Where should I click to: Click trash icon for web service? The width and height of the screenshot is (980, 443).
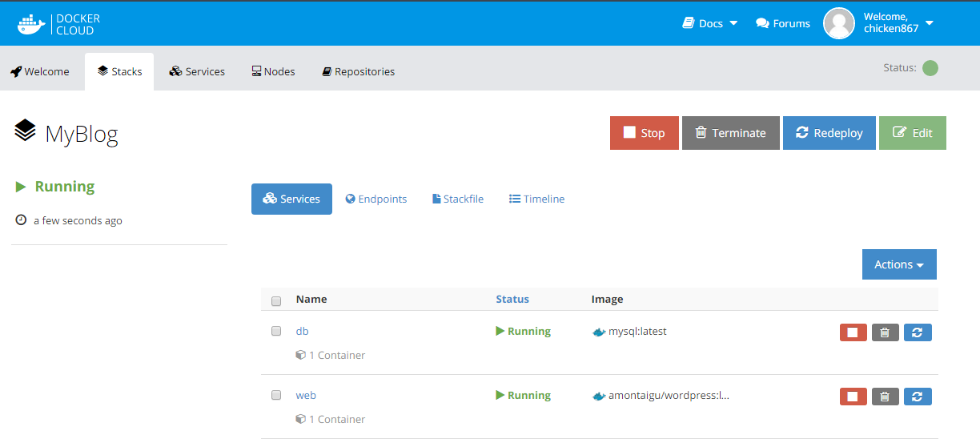click(x=885, y=397)
